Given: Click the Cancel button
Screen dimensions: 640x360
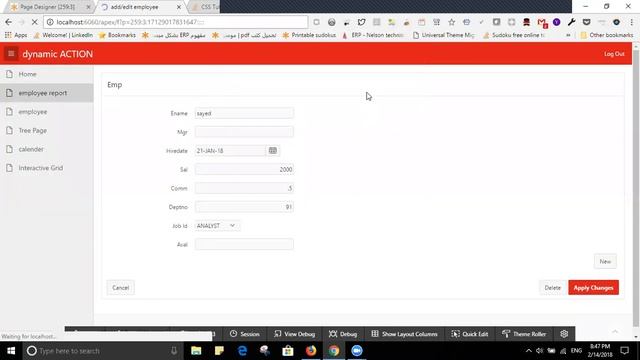Looking at the screenshot, I should (x=120, y=288).
